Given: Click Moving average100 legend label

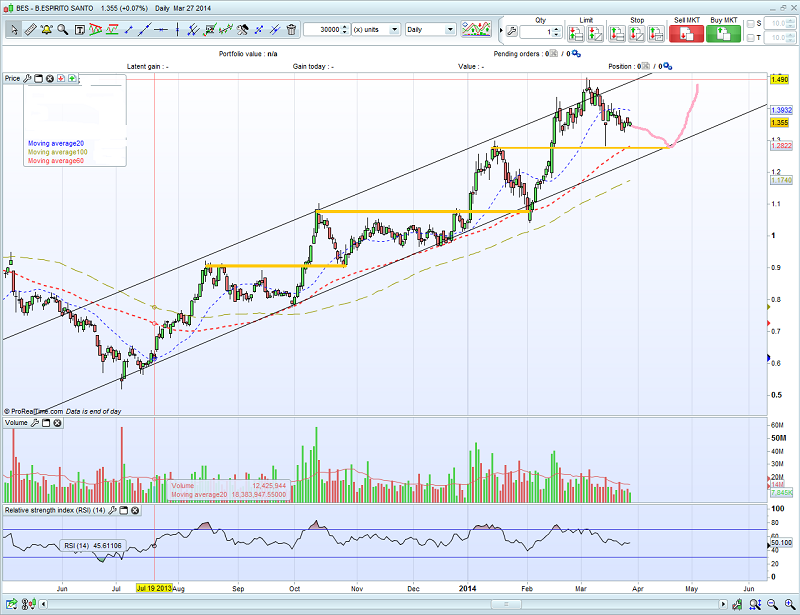Looking at the screenshot, I should (58, 152).
